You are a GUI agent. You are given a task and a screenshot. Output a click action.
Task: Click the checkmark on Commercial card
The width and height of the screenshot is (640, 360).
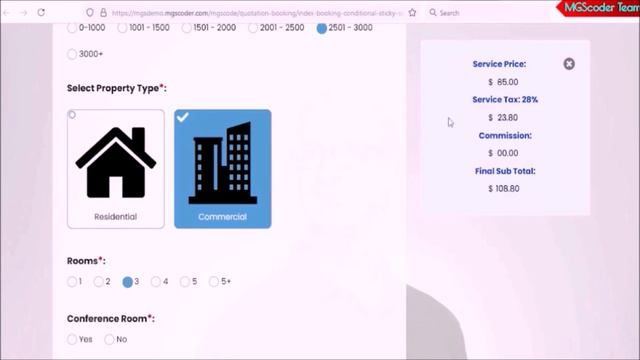(x=182, y=118)
